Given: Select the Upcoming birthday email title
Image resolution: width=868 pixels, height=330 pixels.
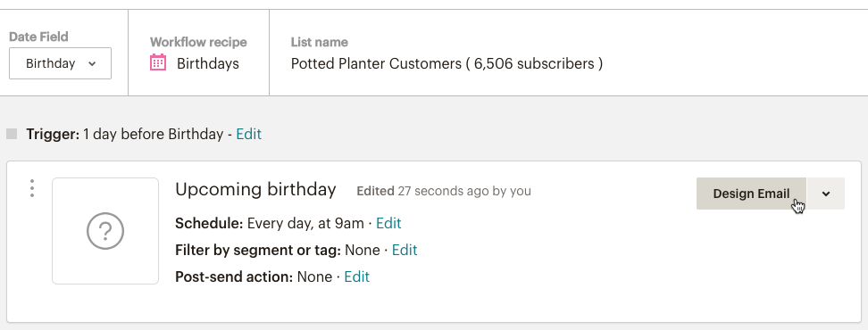Looking at the screenshot, I should point(255,189).
